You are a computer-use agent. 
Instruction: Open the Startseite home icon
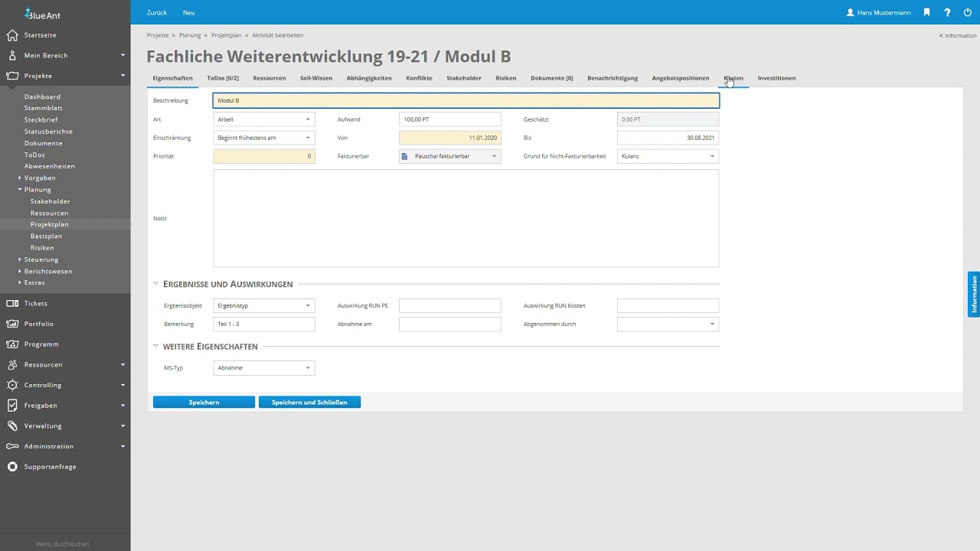12,35
